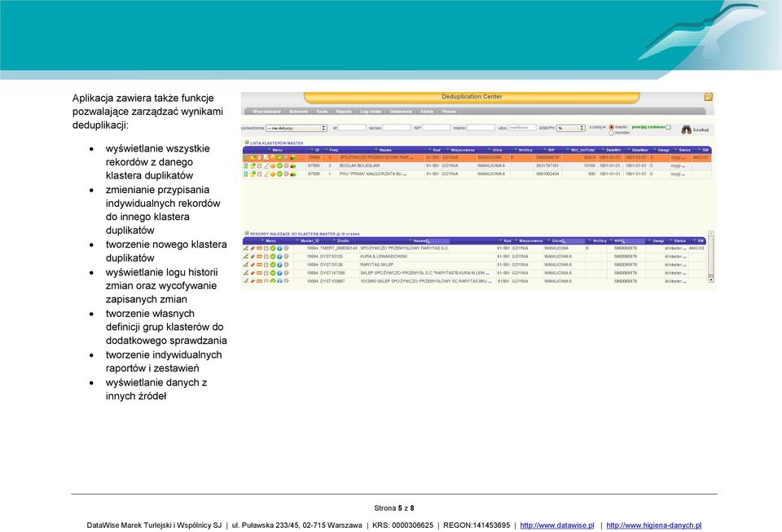Click the id search input field
This screenshot has height=532, width=782.
(352, 128)
